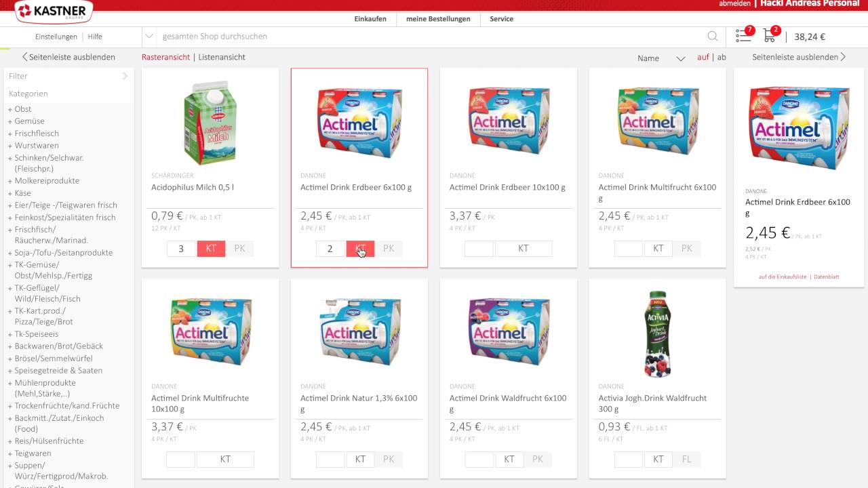The width and height of the screenshot is (868, 488).
Task: Open the Datenblatt link
Action: [827, 277]
